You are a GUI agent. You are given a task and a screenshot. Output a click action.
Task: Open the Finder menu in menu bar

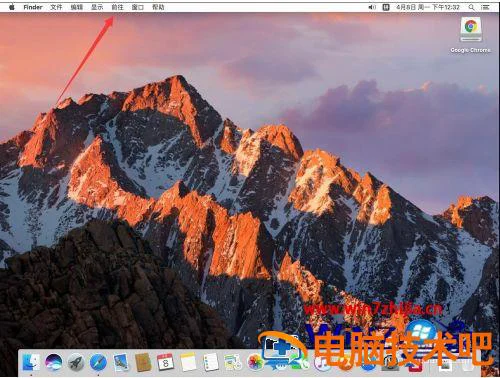tap(33, 7)
